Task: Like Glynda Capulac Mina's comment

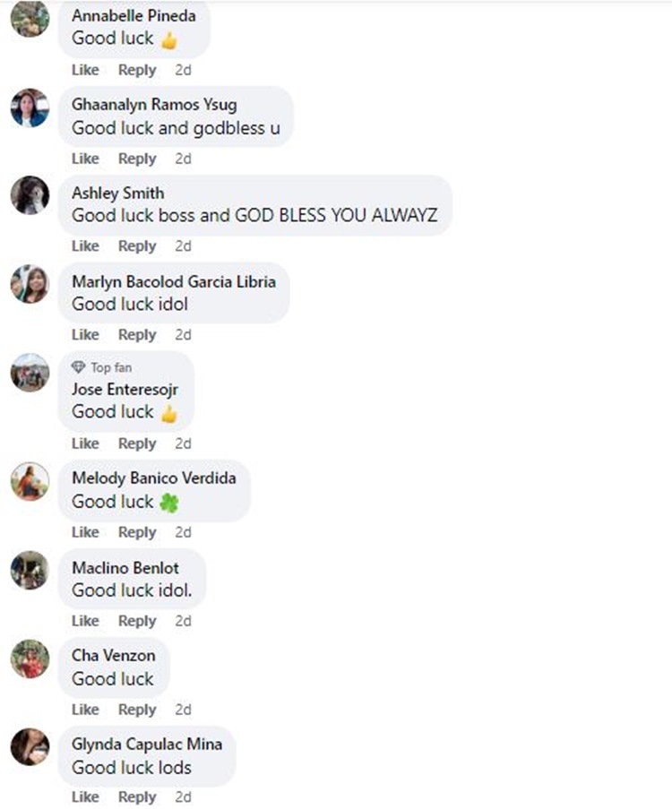Action: 85,797
